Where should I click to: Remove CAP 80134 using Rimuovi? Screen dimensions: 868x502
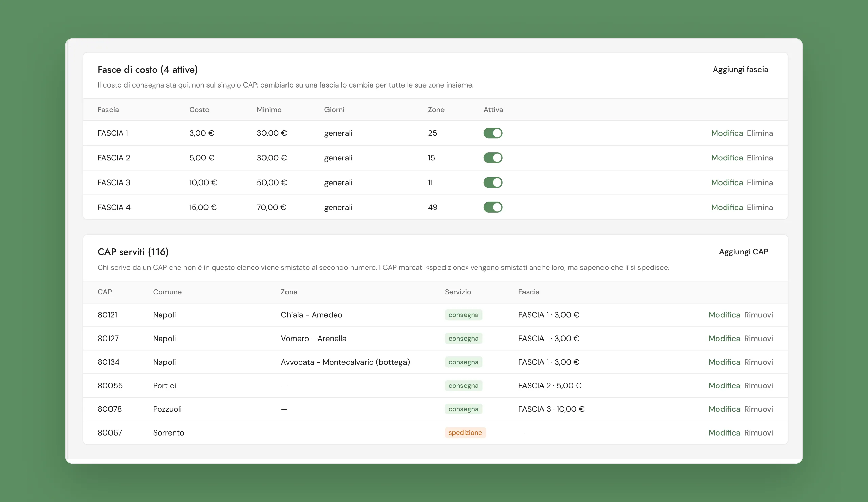[758, 362]
